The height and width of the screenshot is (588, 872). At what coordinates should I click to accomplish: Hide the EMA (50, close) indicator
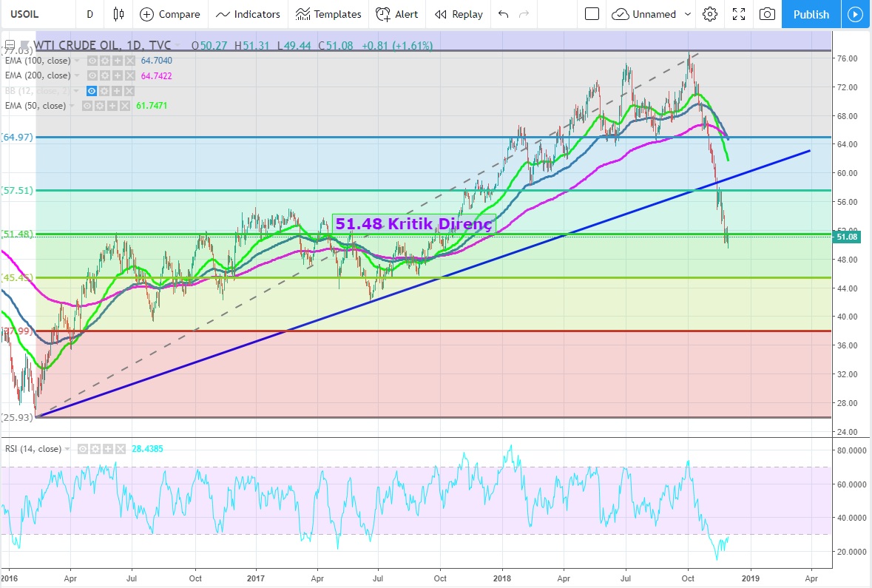(86, 106)
